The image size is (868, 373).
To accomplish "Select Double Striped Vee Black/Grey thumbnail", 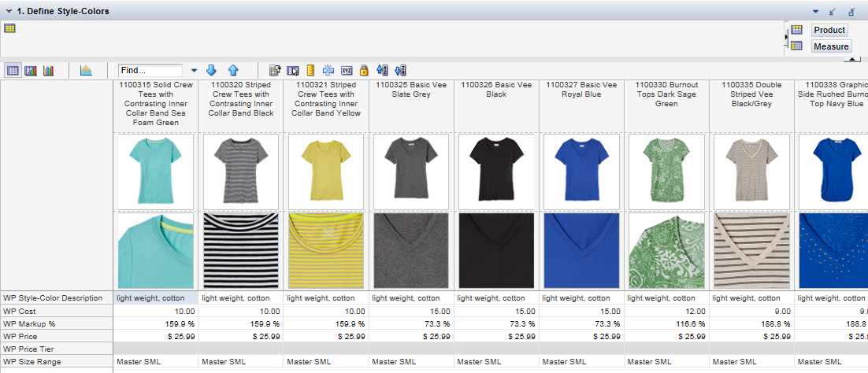I will (751, 172).
